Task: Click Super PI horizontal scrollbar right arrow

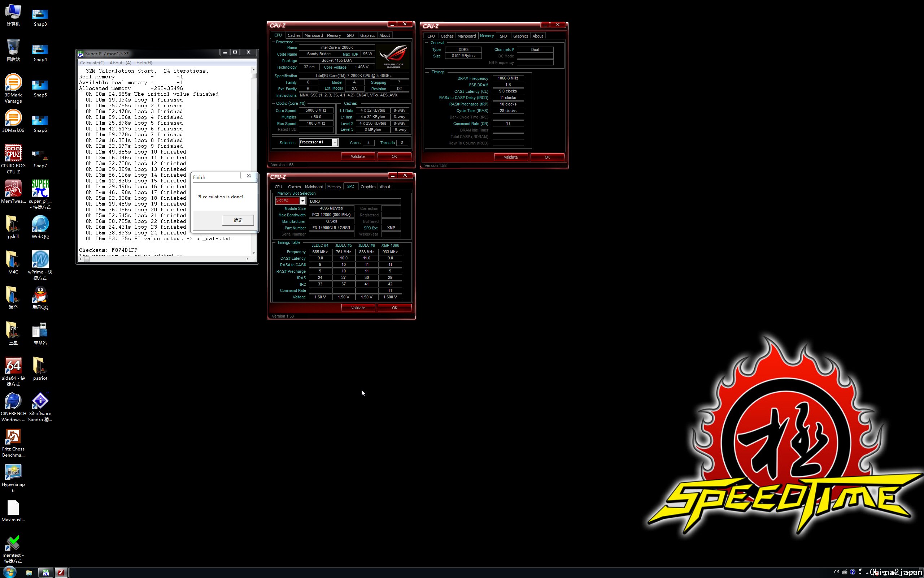Action: point(247,259)
